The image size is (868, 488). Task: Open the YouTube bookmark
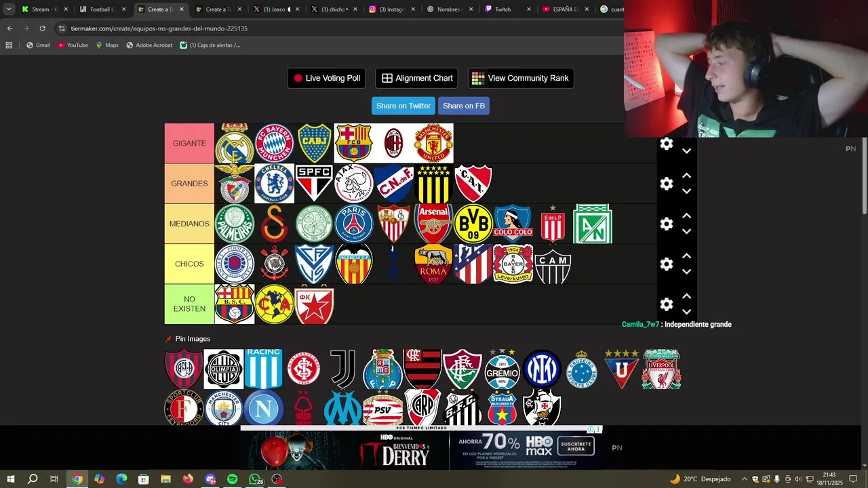click(73, 45)
